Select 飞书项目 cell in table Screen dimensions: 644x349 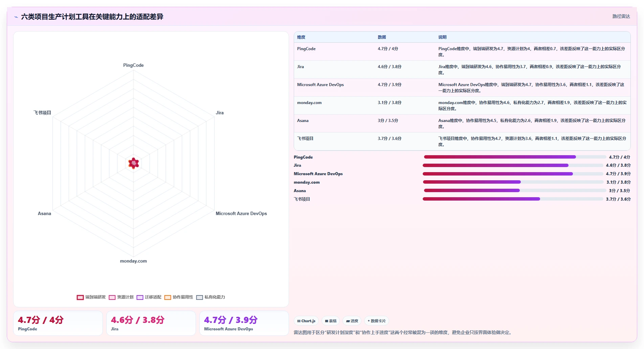(x=305, y=139)
